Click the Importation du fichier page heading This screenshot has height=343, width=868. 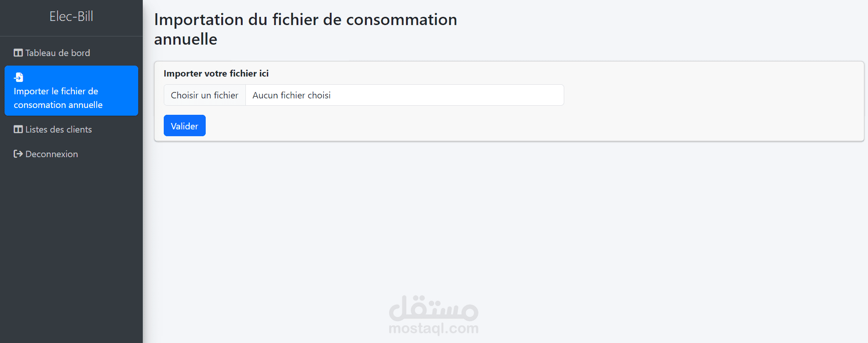305,20
